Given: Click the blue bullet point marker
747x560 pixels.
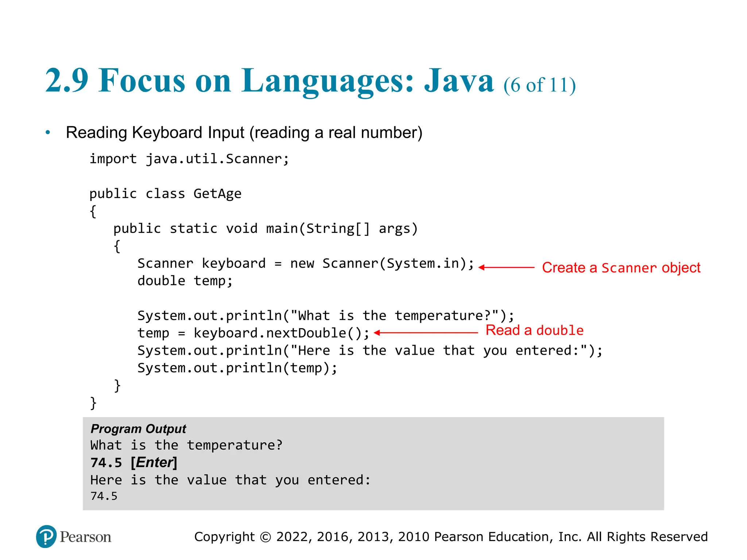Looking at the screenshot, I should pos(48,133).
